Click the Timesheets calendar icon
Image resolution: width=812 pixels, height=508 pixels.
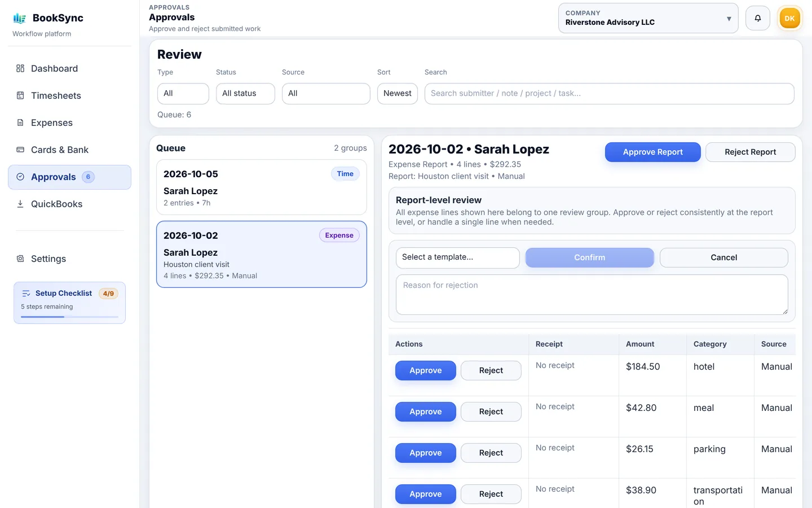20,95
